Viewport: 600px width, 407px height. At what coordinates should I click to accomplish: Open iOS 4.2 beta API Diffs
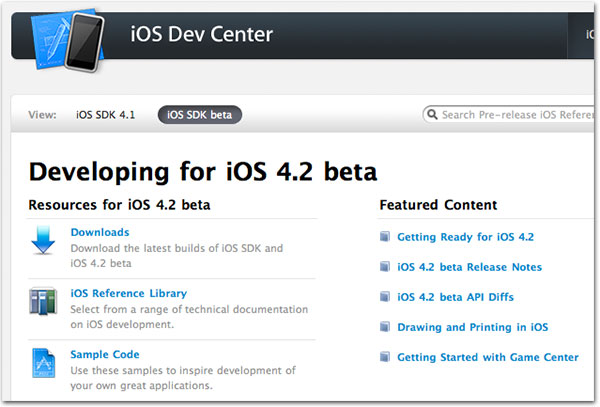455,297
